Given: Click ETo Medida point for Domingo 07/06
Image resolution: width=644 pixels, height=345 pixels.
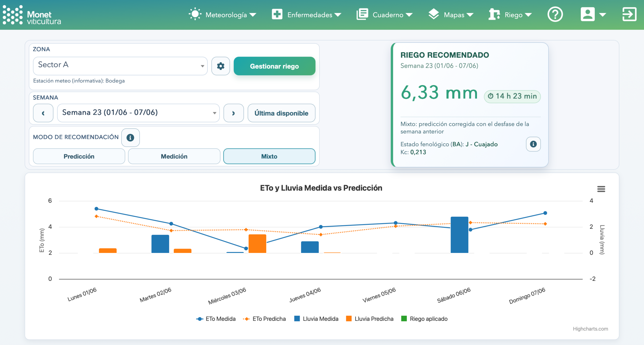Looking at the screenshot, I should click(545, 213).
